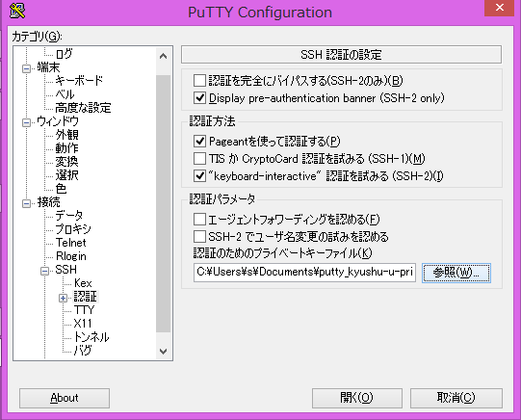
Task: Enable TIS か CryptoCard 認証 checkbox
Action: 199,159
